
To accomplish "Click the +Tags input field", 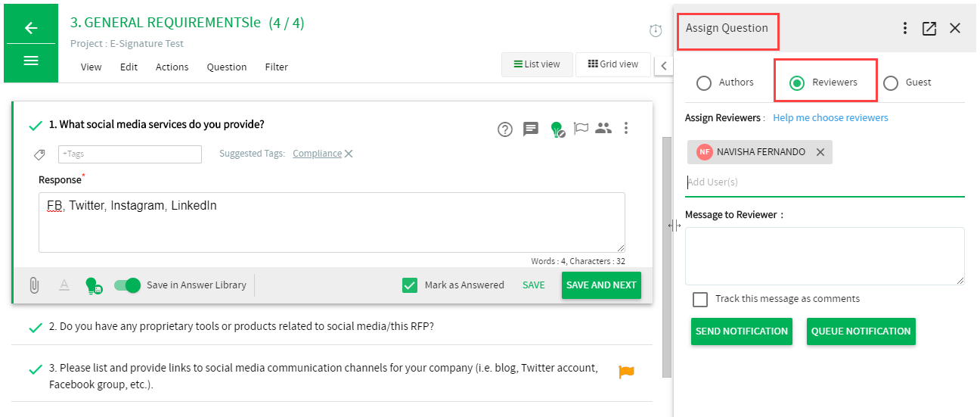I will 130,154.
